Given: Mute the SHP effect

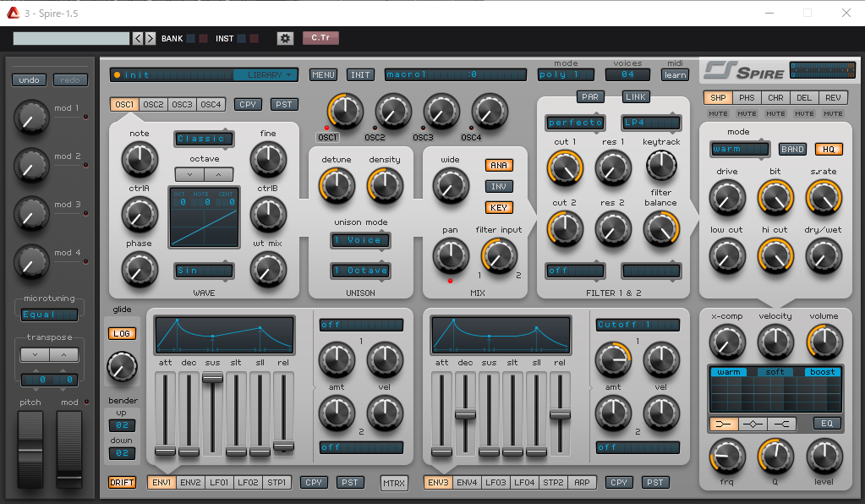Looking at the screenshot, I should pyautogui.click(x=718, y=113).
